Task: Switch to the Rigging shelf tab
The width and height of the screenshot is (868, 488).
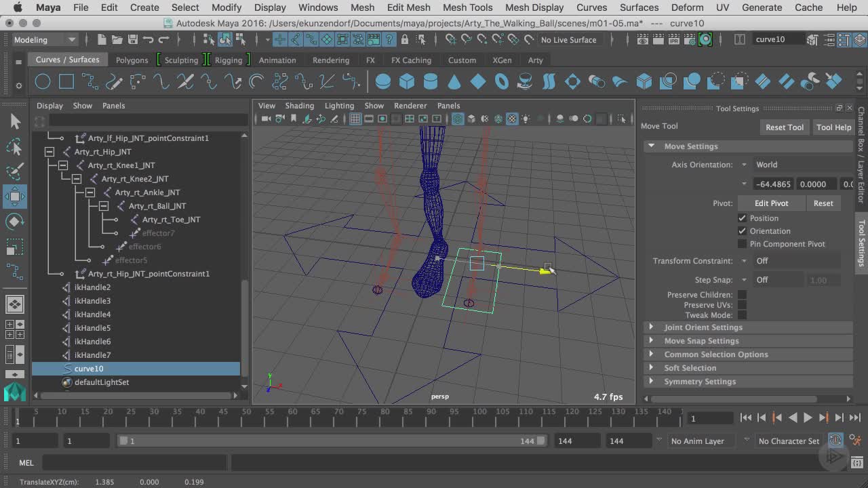Action: coord(229,60)
